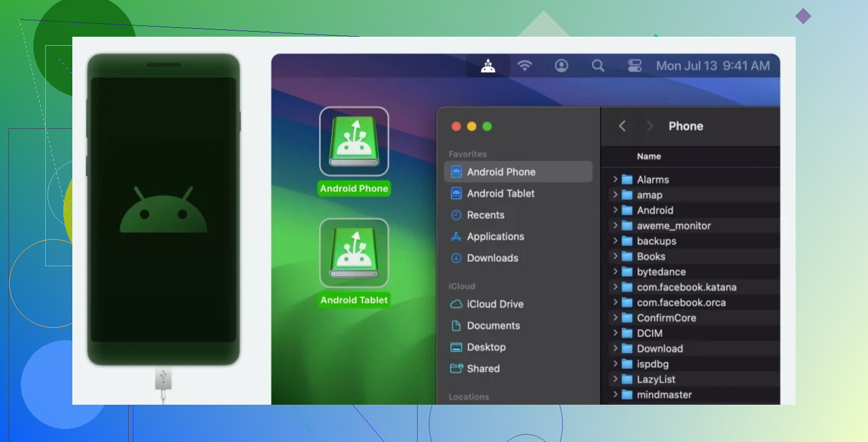Expand the Android folder

coord(615,210)
